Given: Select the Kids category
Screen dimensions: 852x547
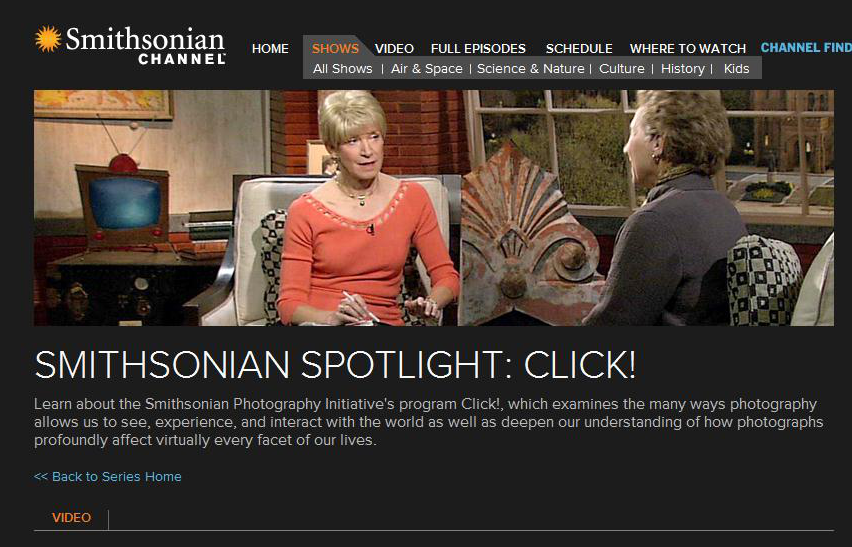Looking at the screenshot, I should [x=736, y=68].
